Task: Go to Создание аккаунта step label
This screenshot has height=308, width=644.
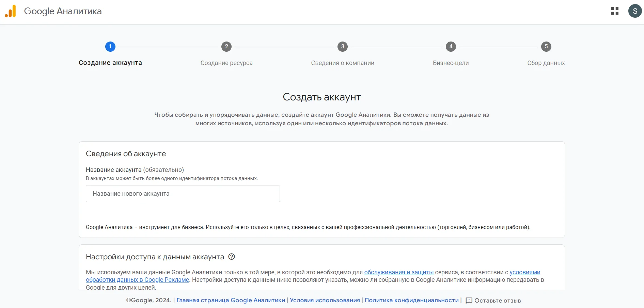Action: click(x=110, y=63)
